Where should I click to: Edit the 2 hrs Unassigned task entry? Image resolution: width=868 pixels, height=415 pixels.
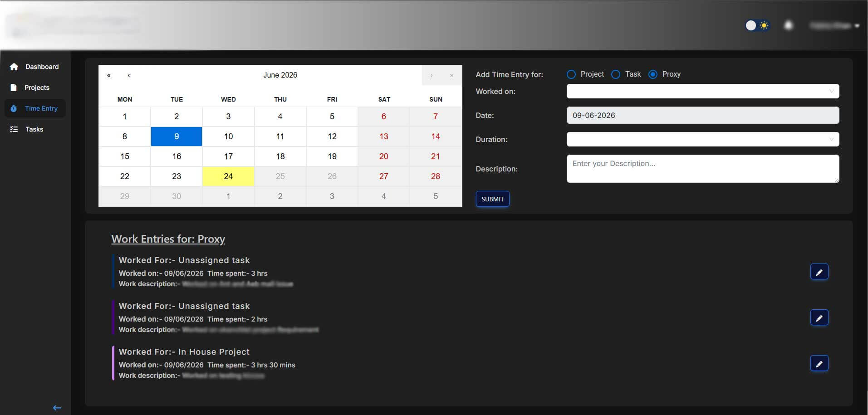coord(819,317)
